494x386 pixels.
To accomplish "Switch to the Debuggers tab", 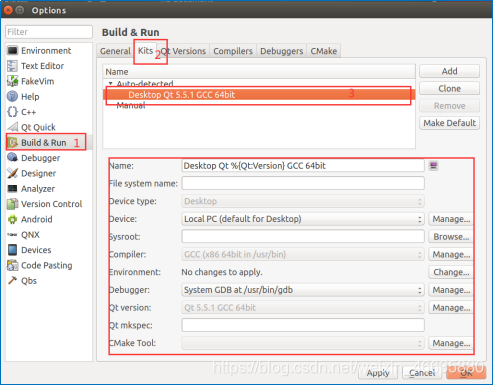I will coord(281,51).
